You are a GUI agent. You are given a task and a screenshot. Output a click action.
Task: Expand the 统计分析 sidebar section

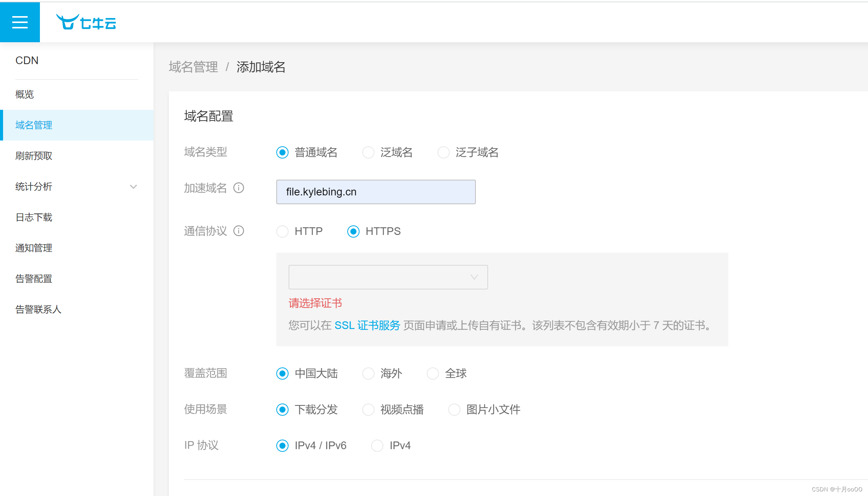[x=133, y=187]
